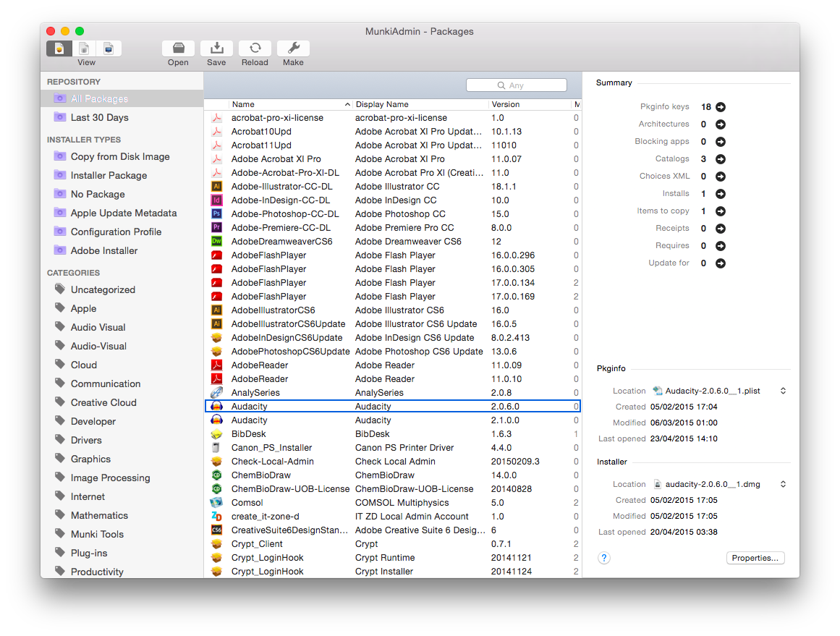840x636 pixels.
Task: Switch to Manifests view in toolbar
Action: 109,48
